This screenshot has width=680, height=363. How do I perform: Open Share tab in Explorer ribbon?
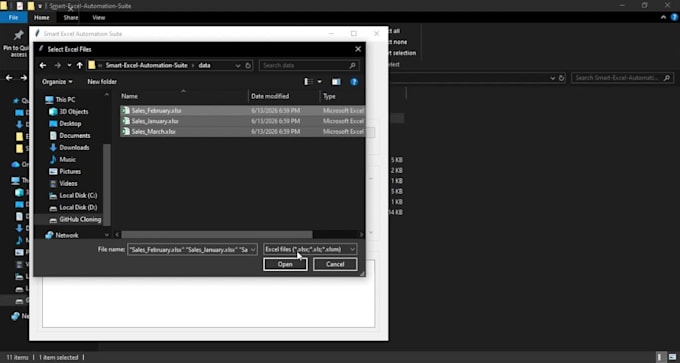[71, 17]
